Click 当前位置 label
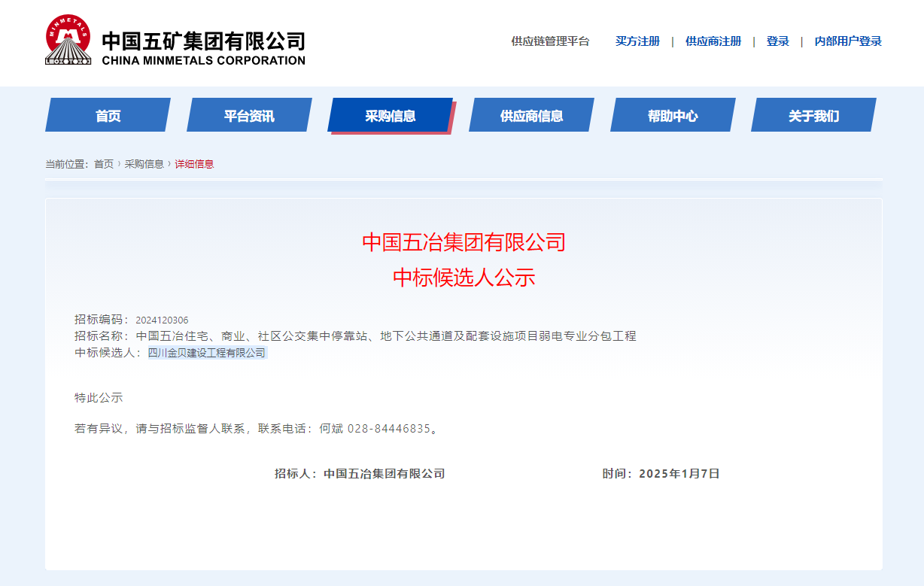 pyautogui.click(x=67, y=164)
